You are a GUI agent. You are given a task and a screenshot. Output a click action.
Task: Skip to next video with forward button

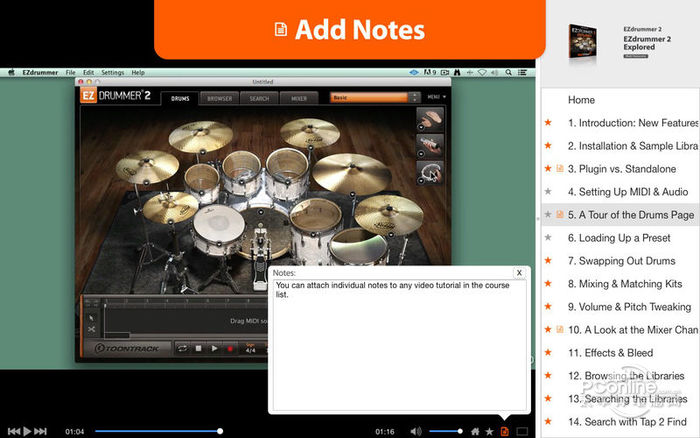click(x=41, y=431)
